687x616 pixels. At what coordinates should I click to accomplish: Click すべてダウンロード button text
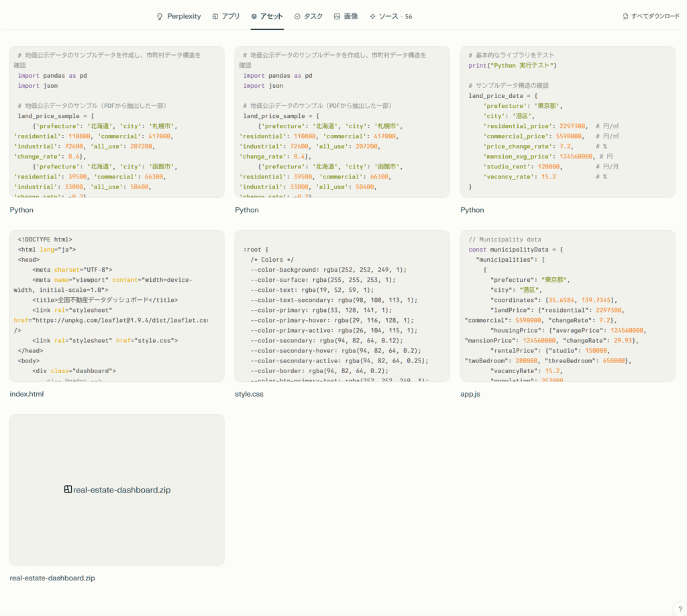click(655, 16)
